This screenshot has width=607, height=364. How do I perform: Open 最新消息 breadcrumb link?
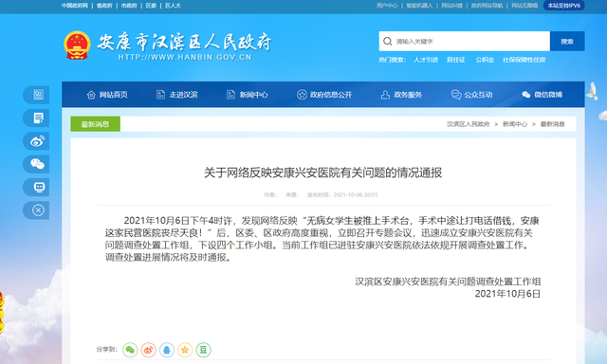[x=552, y=124]
